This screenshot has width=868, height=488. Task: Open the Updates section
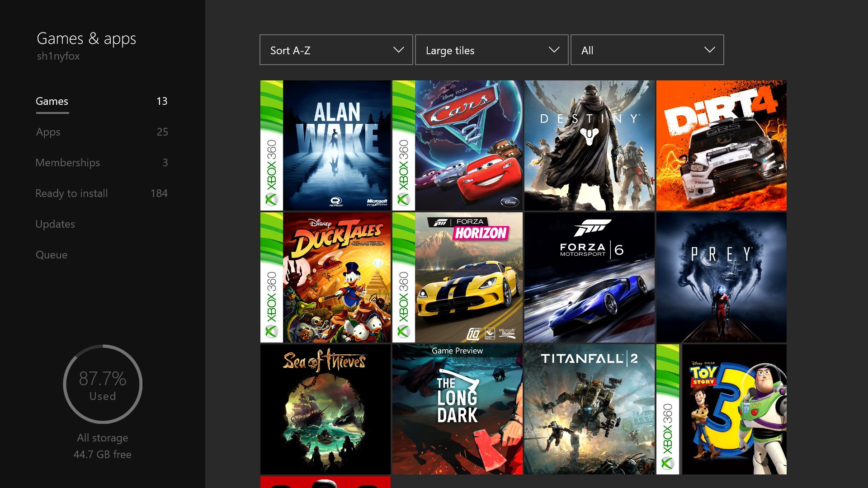55,224
